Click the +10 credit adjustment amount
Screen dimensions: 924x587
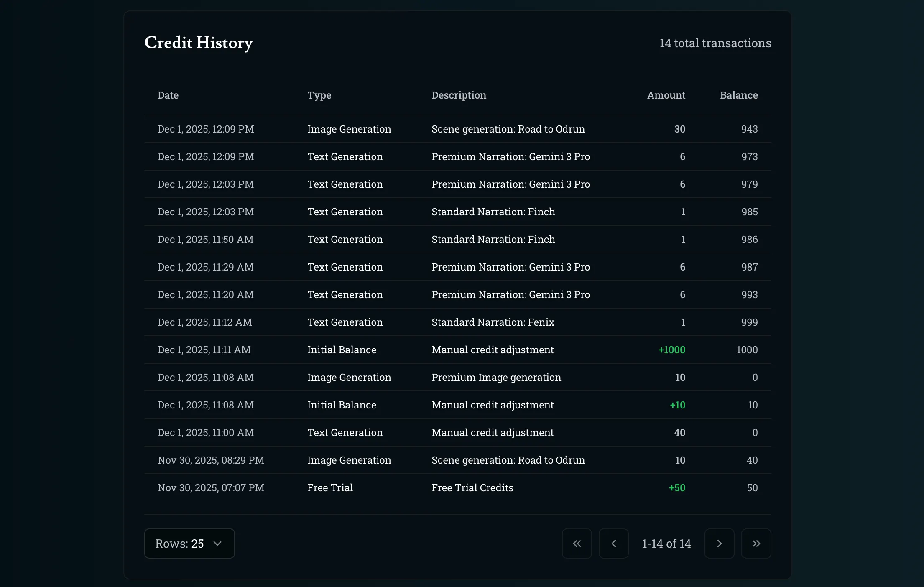coord(677,405)
